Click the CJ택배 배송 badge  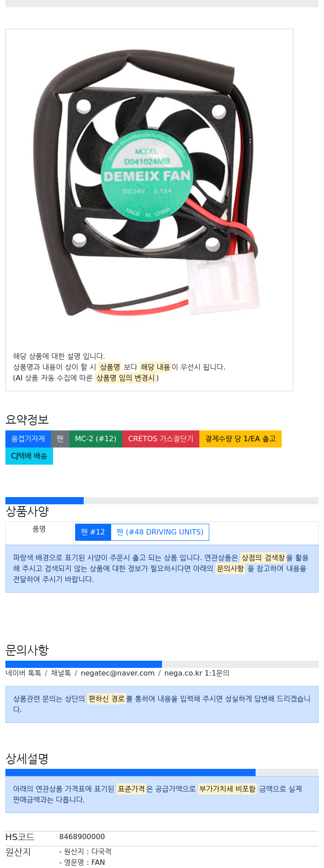[x=29, y=456]
